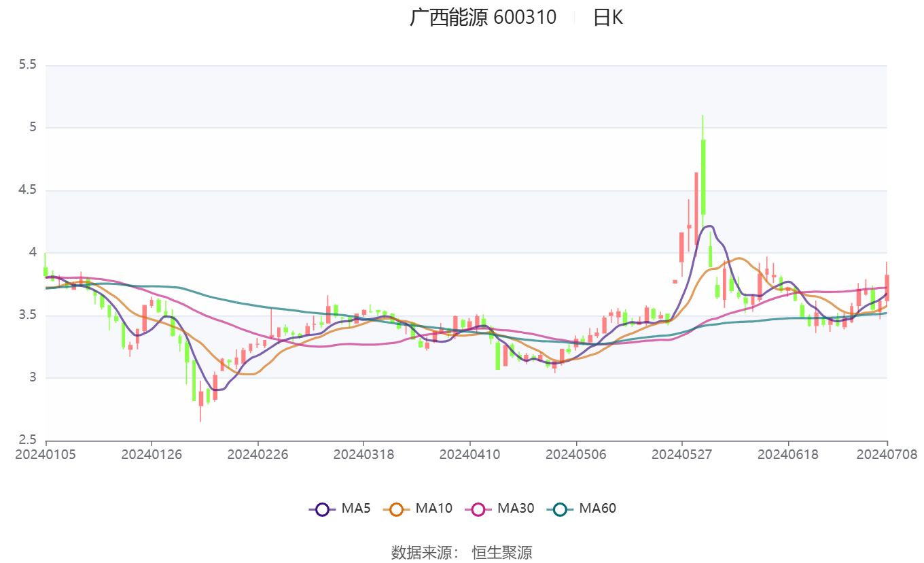Select the 20240618 date on the x-axis
924x563 pixels.
click(x=787, y=454)
